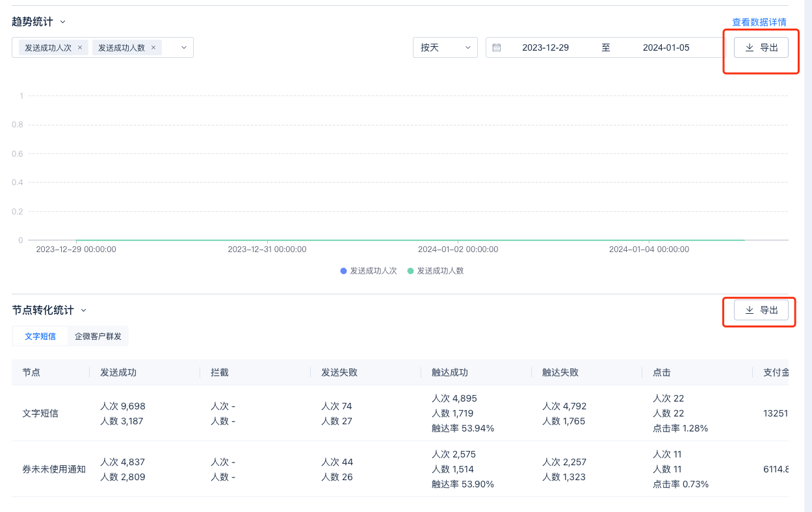The width and height of the screenshot is (812, 512).
Task: Switch to the 文字短信 tab
Action: coord(40,337)
